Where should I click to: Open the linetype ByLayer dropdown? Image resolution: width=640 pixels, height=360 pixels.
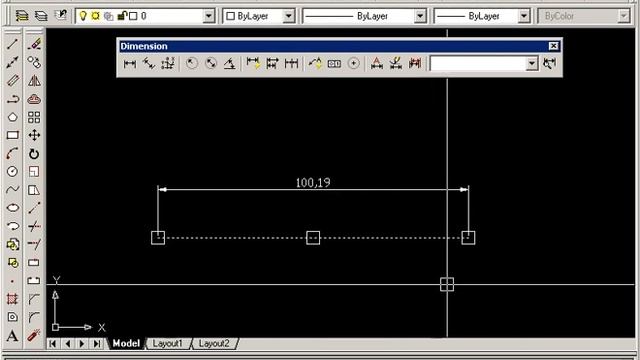click(420, 16)
